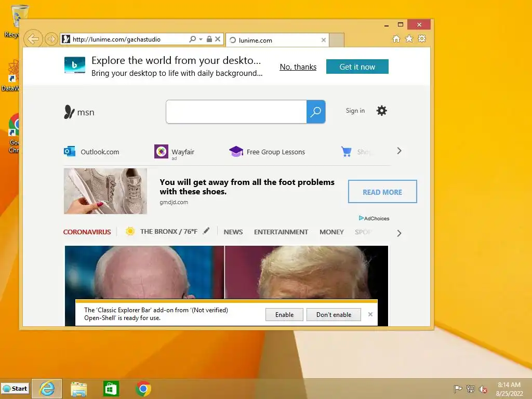Image resolution: width=532 pixels, height=399 pixels.
Task: Click Enable for Classic Explorer Bar
Action: pyautogui.click(x=284, y=314)
